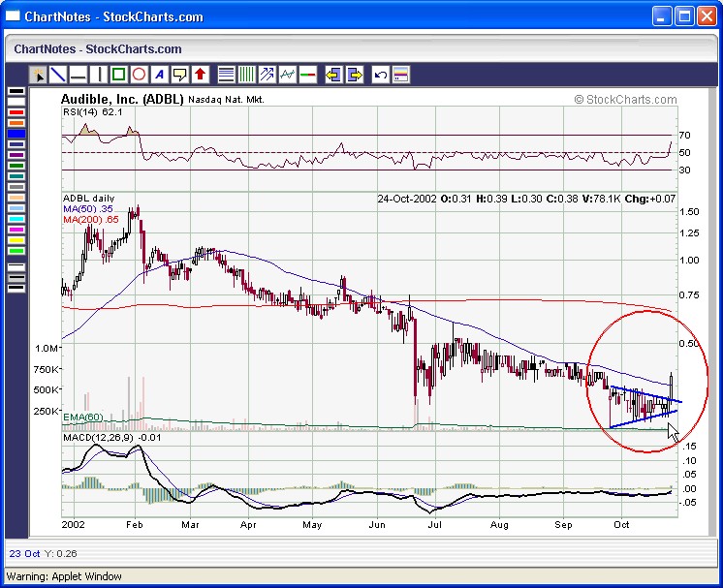This screenshot has width=723, height=588.
Task: Pick the cyan color swatch
Action: click(x=16, y=219)
